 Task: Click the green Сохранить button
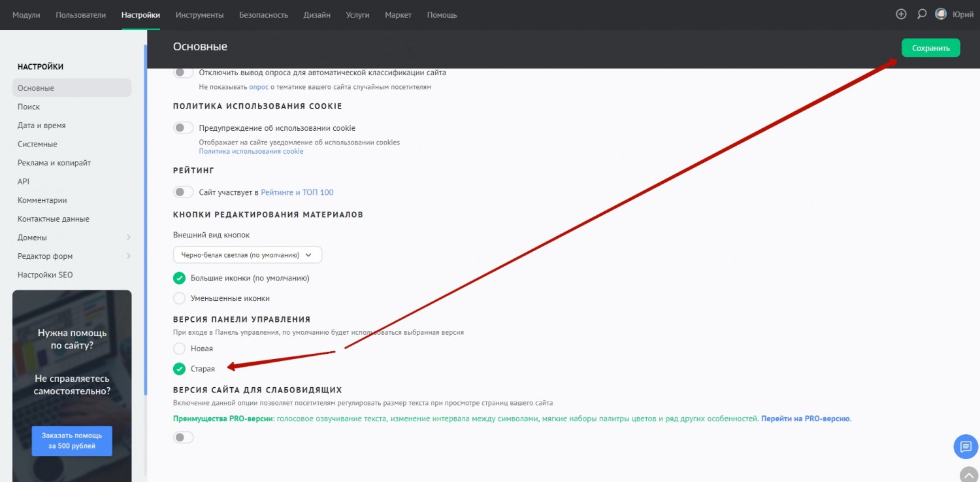[x=930, y=48]
